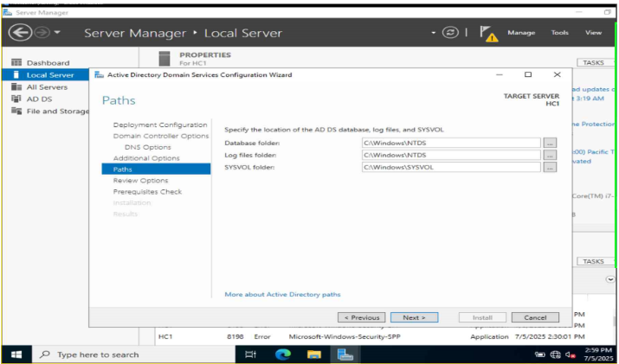Select Local Server in the sidebar
Screen dimensions: 619x364
tap(45, 75)
